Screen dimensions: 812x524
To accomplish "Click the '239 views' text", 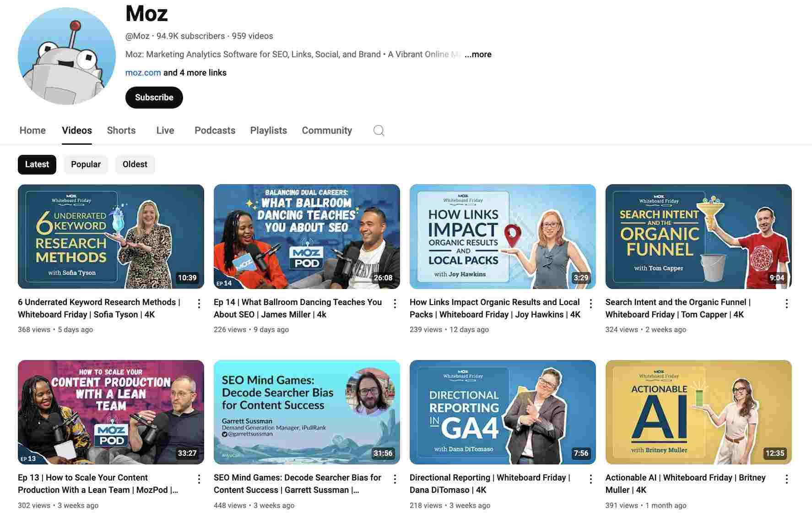I will (426, 330).
